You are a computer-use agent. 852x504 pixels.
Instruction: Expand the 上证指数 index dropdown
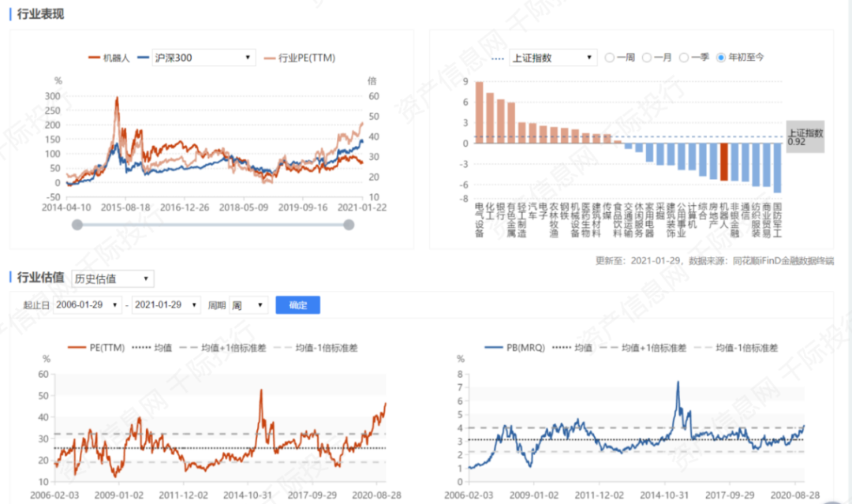[x=553, y=58]
